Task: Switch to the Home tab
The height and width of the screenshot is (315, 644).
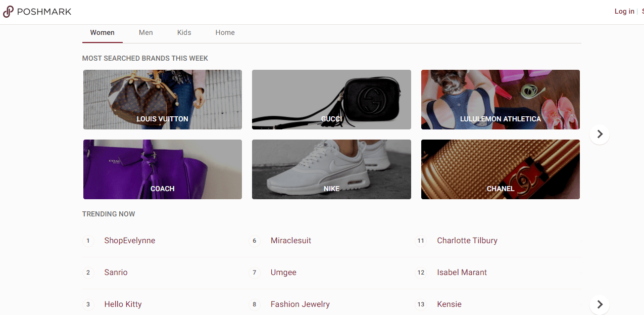Action: tap(225, 32)
